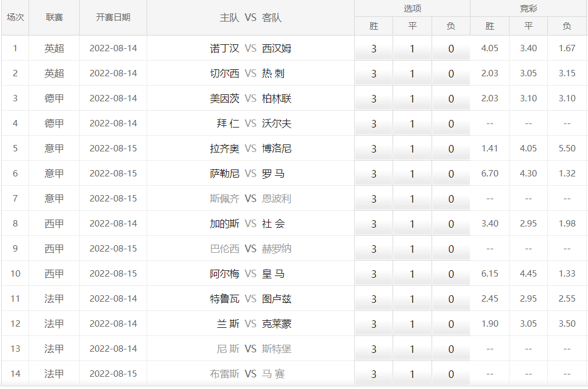Select loss 0 for 斯佩齐 vs 恩波利
The image size is (588, 389).
(451, 199)
